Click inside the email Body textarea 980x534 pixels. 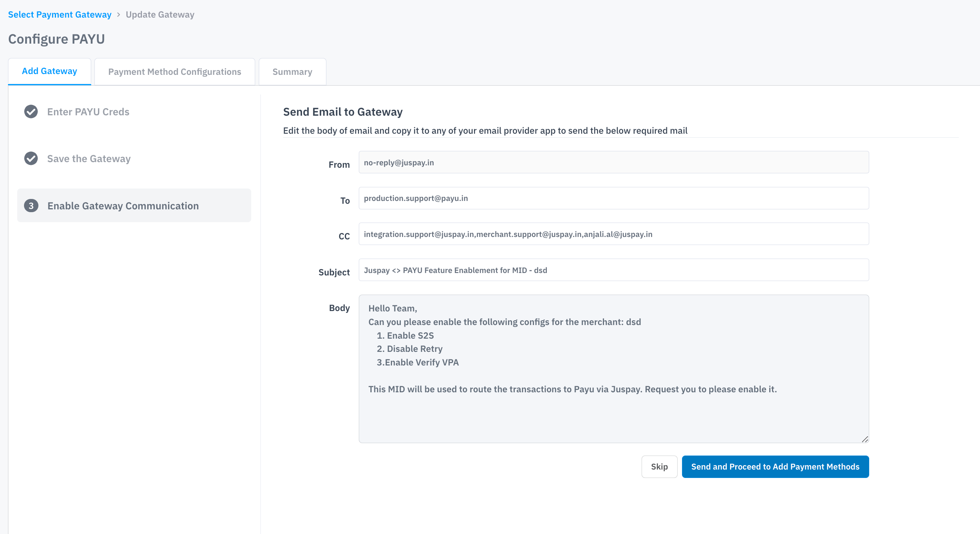pos(614,412)
